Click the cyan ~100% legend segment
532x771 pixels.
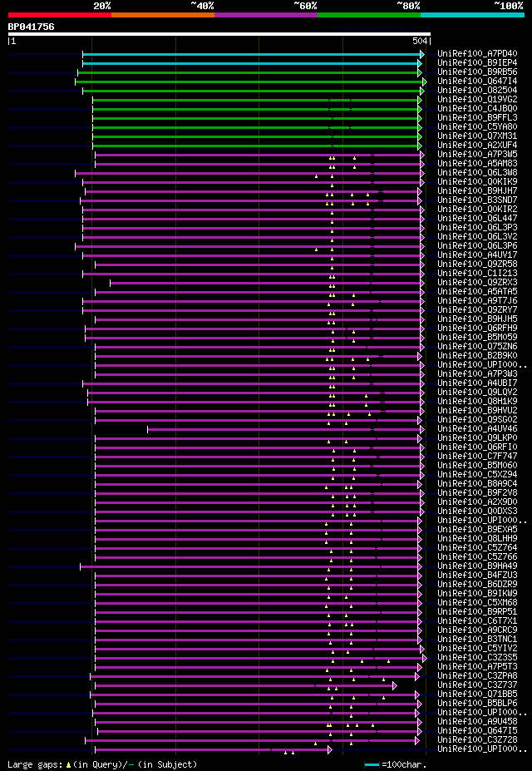click(472, 15)
